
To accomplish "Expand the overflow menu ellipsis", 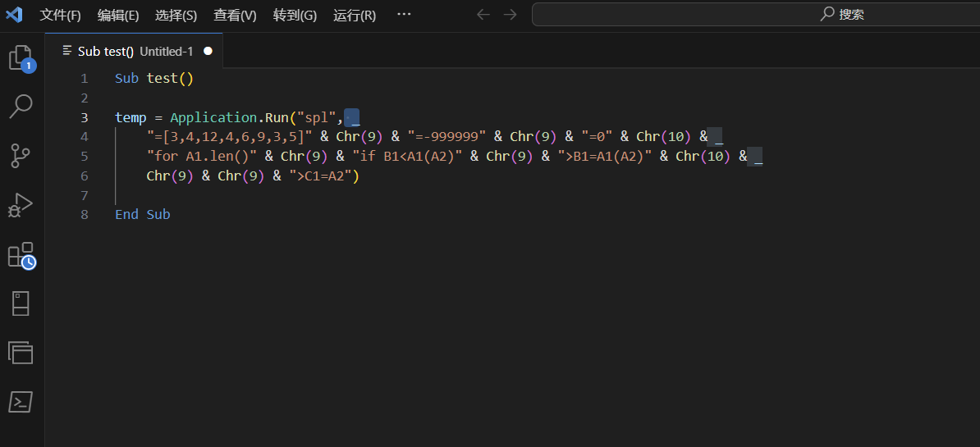I will (x=404, y=15).
